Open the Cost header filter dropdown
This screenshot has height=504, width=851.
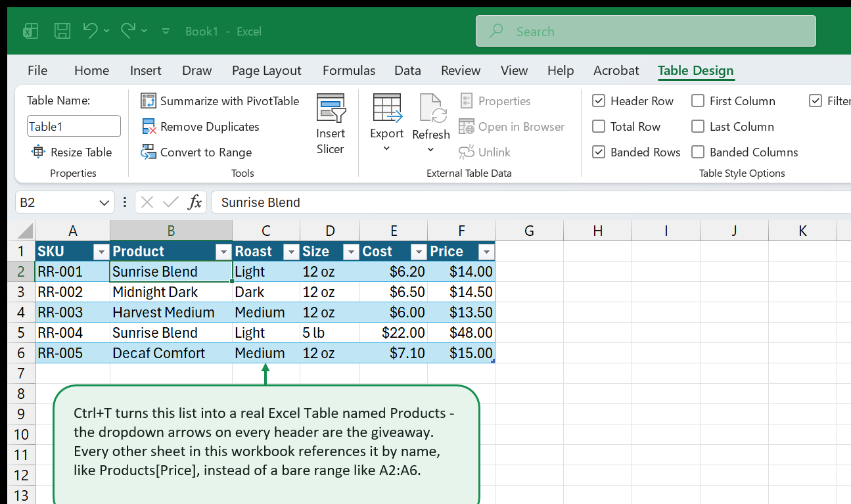(419, 252)
